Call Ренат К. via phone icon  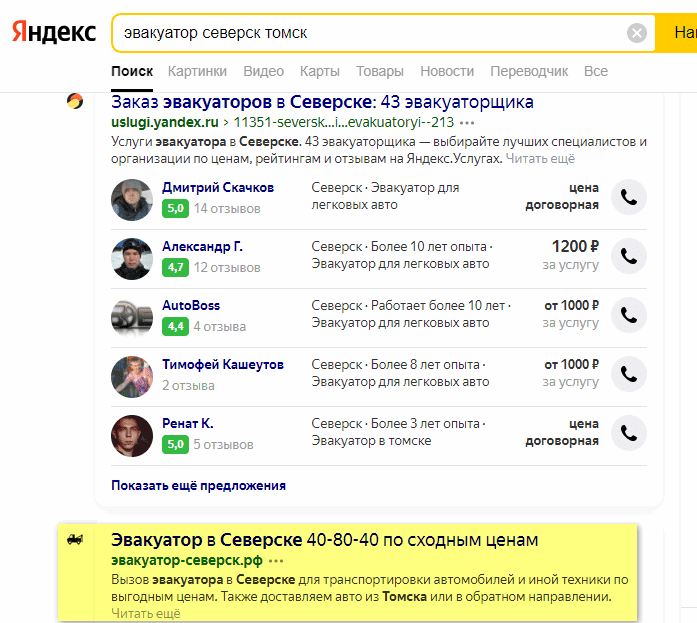coord(629,433)
